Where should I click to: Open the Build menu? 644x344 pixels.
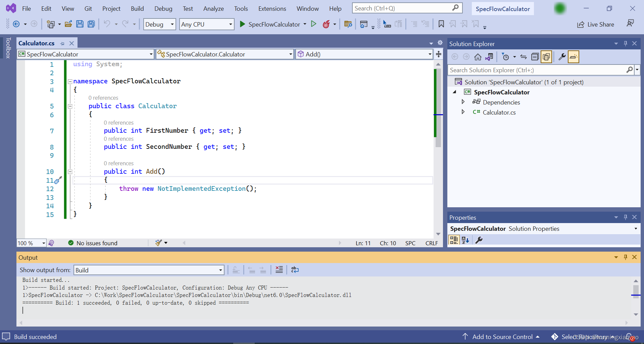[137, 9]
